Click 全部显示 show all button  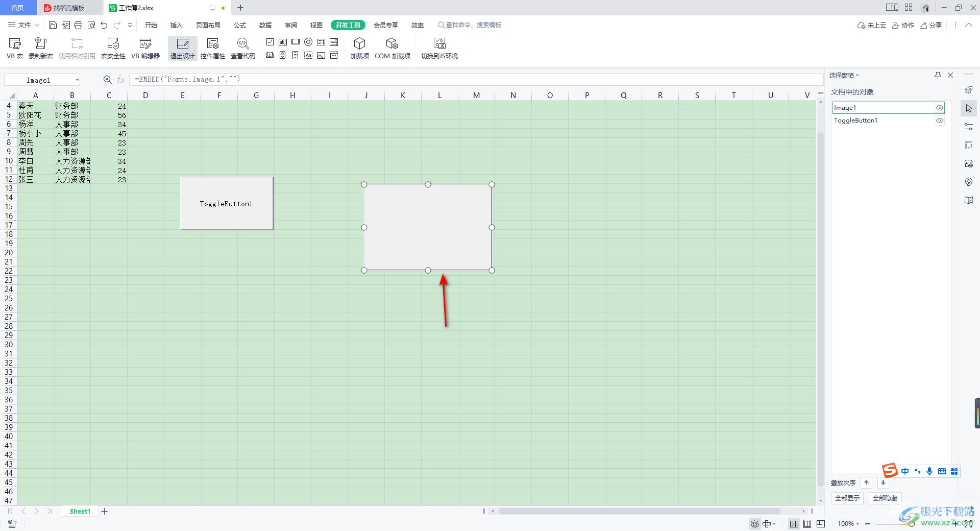(847, 498)
